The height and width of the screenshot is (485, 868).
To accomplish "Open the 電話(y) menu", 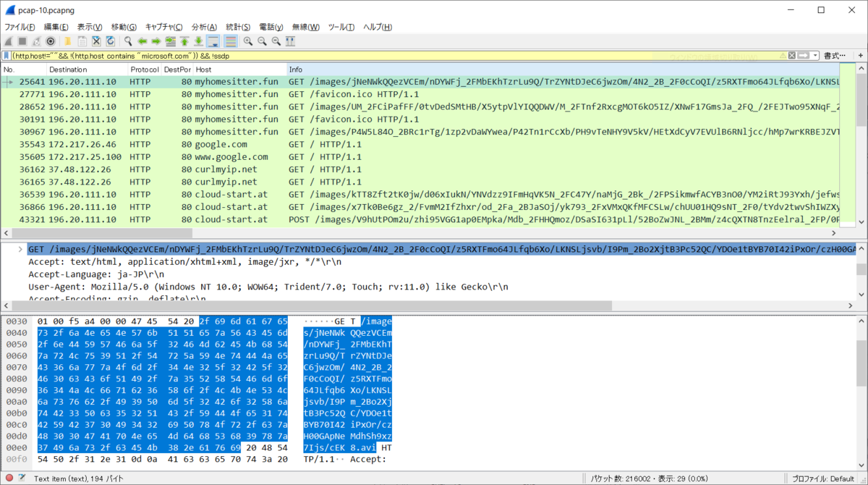I will pyautogui.click(x=271, y=27).
